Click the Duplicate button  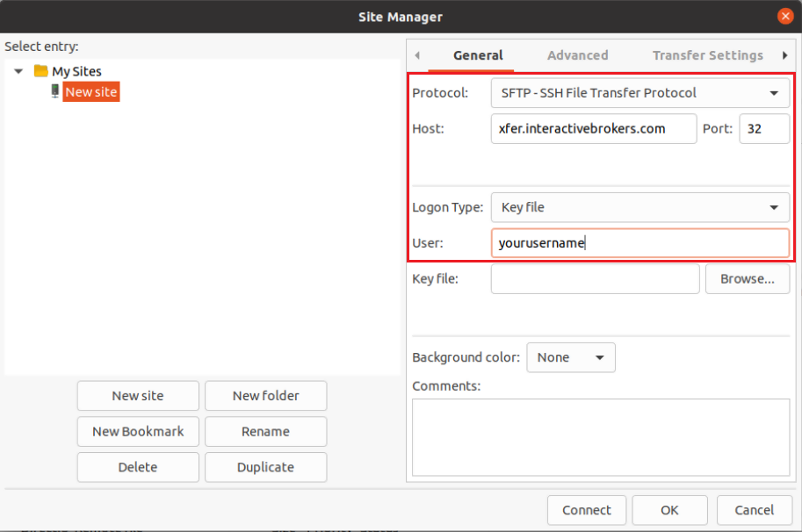point(266,467)
